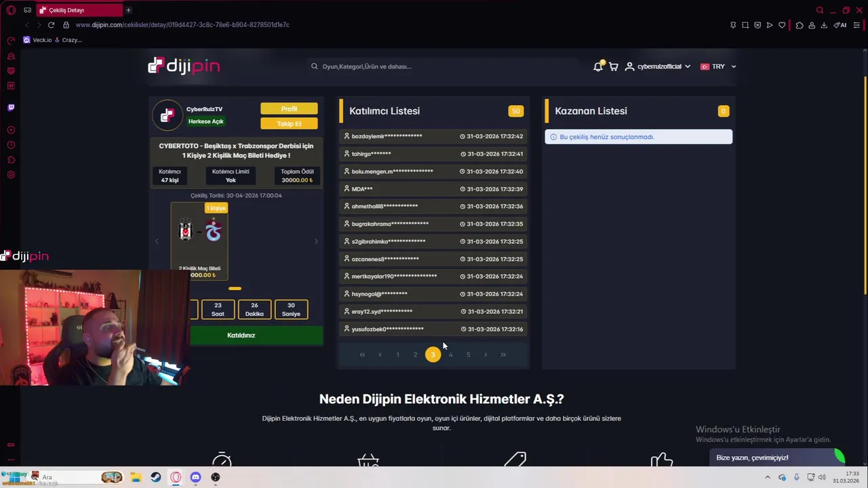Open Discord from the taskbar
Screen dimensions: 868x488
point(195,477)
